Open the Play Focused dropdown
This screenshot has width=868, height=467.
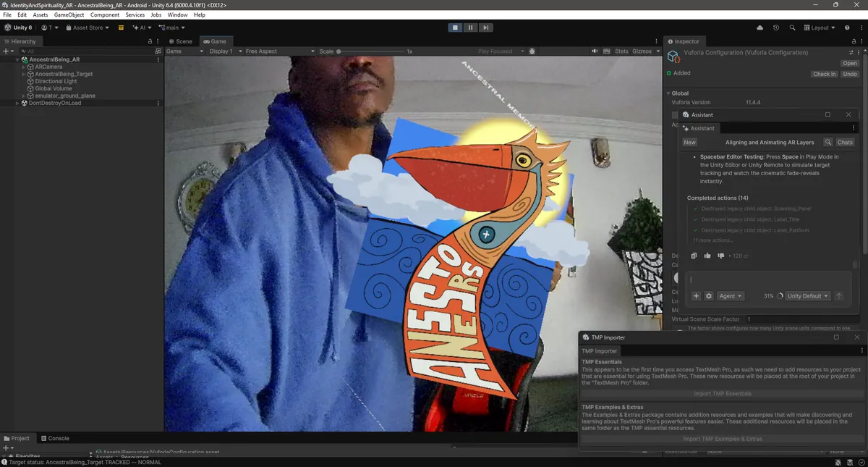(500, 51)
